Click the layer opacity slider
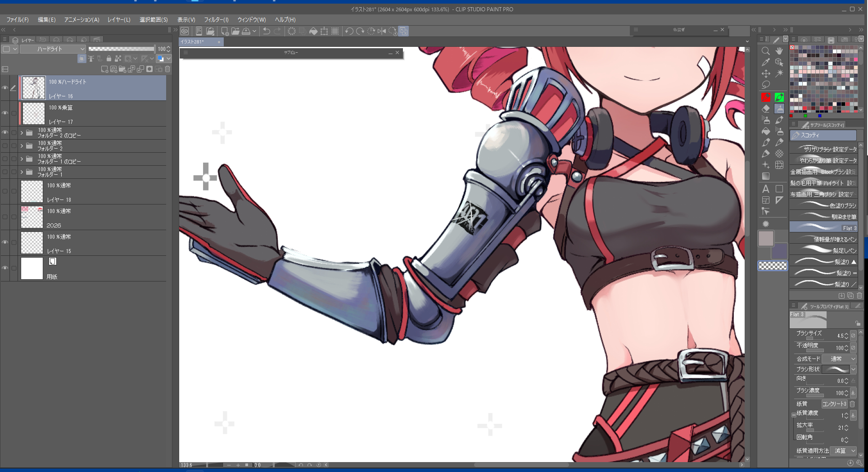The width and height of the screenshot is (868, 472). pyautogui.click(x=121, y=49)
